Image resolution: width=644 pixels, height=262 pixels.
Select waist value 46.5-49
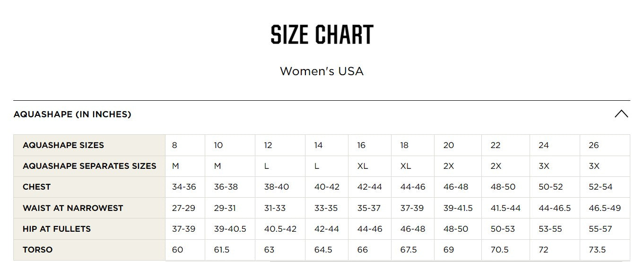[605, 208]
